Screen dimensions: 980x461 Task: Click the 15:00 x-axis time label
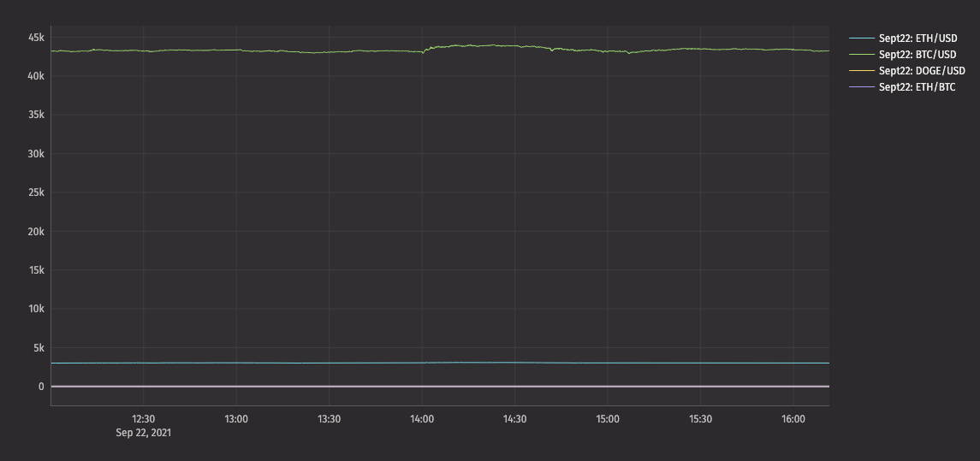[x=608, y=419]
